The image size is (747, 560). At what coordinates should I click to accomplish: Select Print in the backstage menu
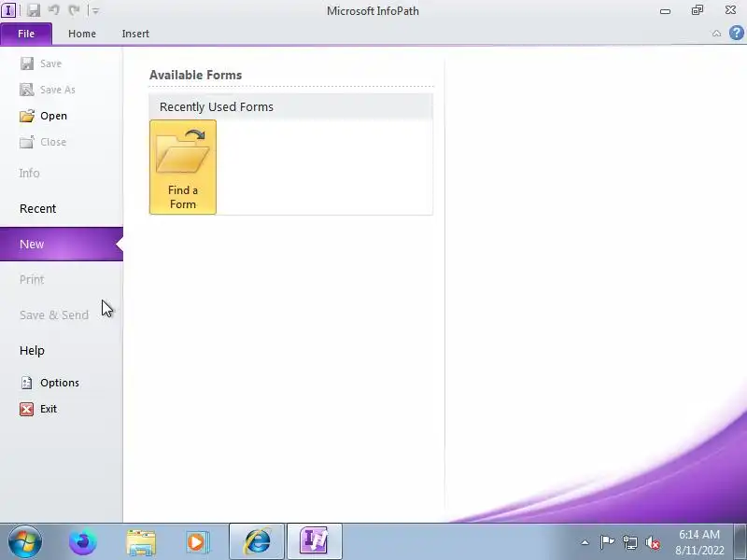click(32, 279)
